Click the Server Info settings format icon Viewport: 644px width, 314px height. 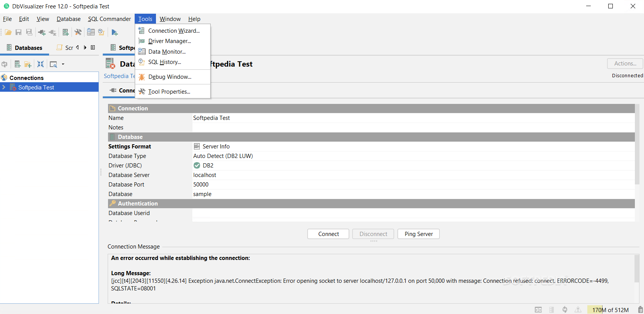pyautogui.click(x=197, y=146)
